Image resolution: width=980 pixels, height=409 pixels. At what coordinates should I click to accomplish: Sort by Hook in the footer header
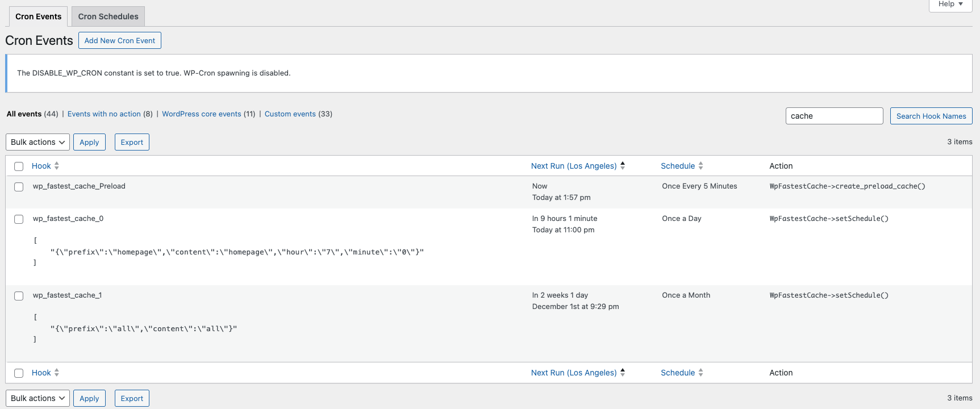(41, 373)
